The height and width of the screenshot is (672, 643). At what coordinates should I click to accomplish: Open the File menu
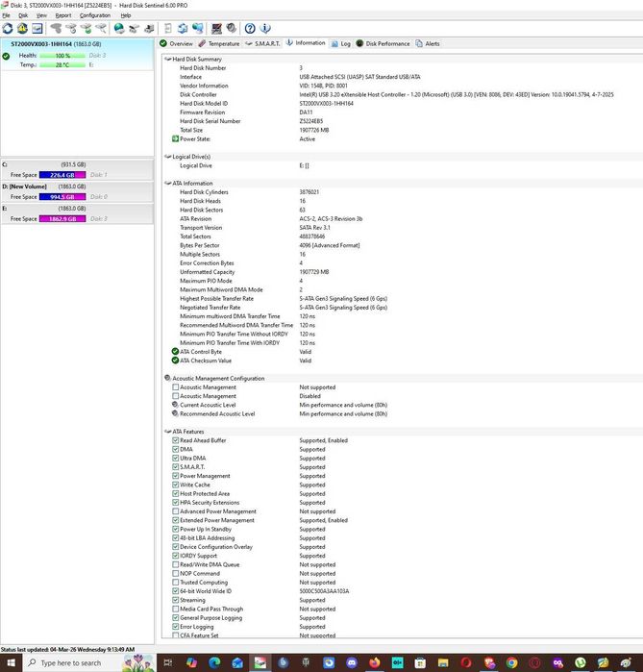[6, 15]
